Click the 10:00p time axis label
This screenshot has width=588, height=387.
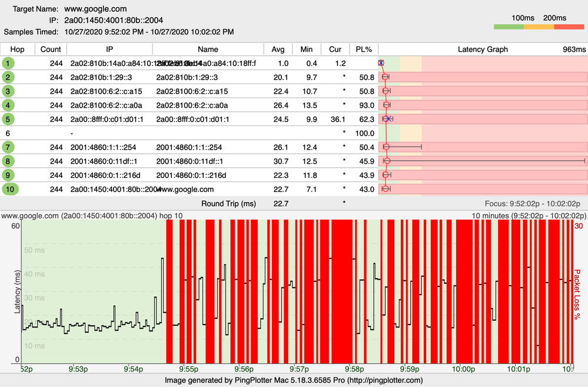(x=463, y=369)
